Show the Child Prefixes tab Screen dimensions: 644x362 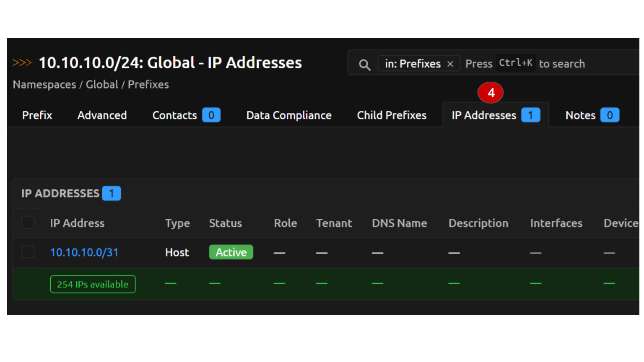tap(391, 115)
